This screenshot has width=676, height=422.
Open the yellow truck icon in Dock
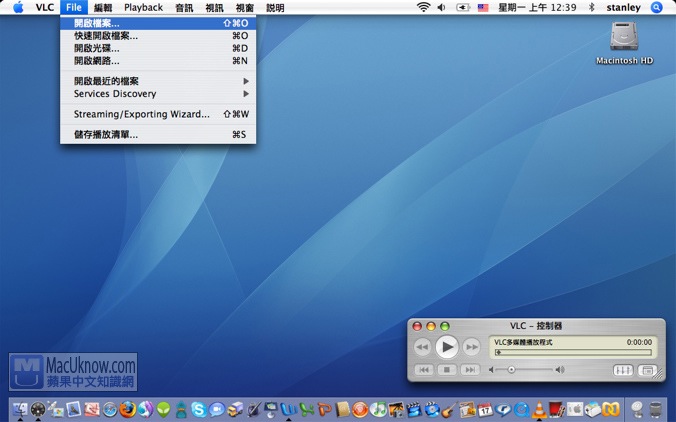tap(235, 409)
